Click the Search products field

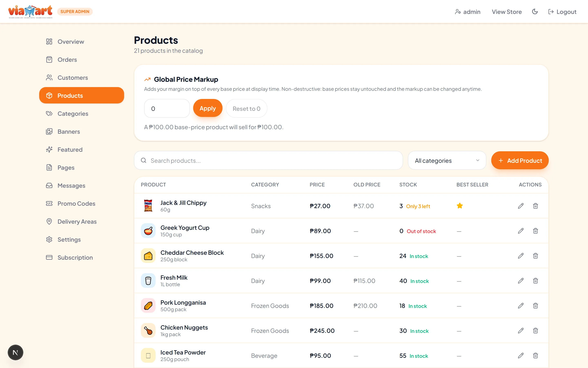[x=268, y=160]
